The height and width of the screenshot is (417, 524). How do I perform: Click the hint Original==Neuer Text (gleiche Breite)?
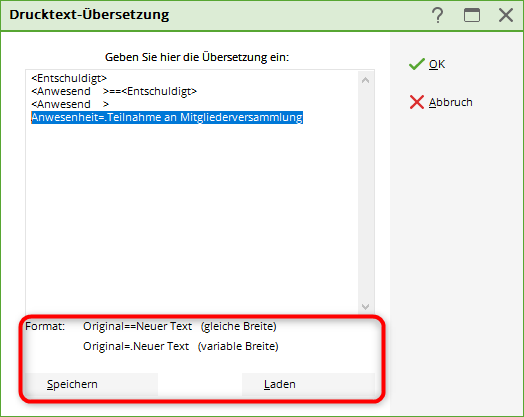click(x=180, y=326)
